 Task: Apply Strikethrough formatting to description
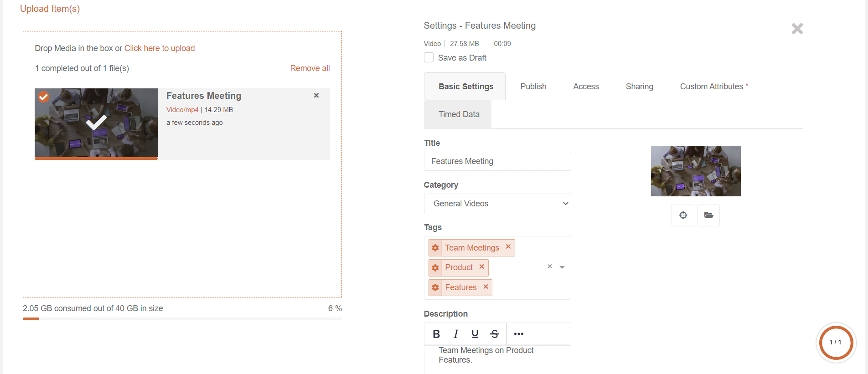coord(495,334)
